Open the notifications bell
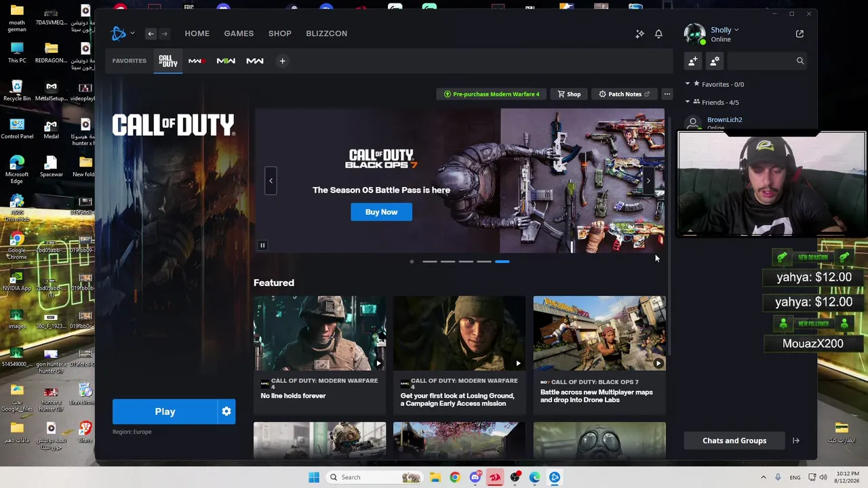 pos(658,33)
